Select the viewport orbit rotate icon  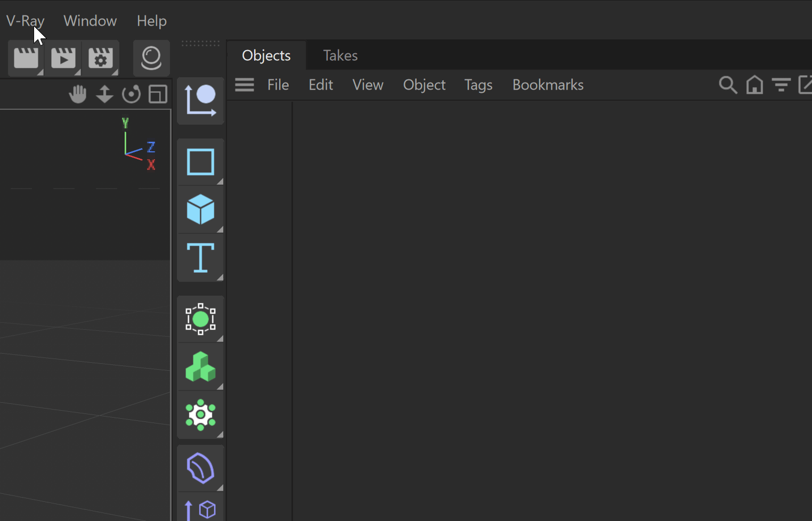point(131,94)
